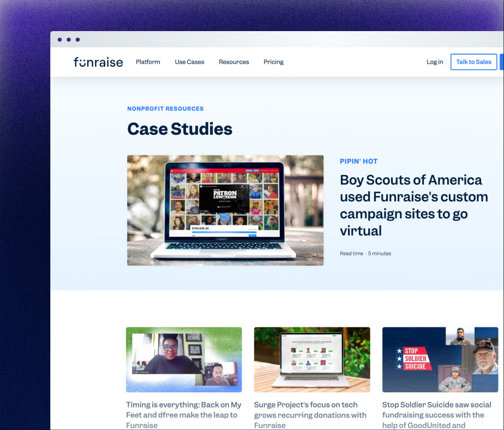Click the Log in link
This screenshot has width=504, height=430.
click(x=435, y=62)
